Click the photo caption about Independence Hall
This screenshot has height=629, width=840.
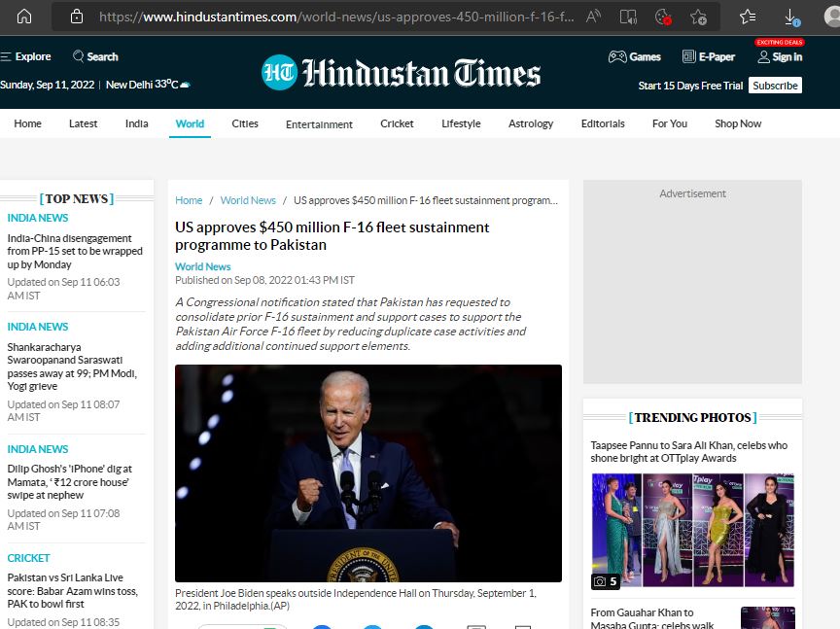(x=356, y=600)
